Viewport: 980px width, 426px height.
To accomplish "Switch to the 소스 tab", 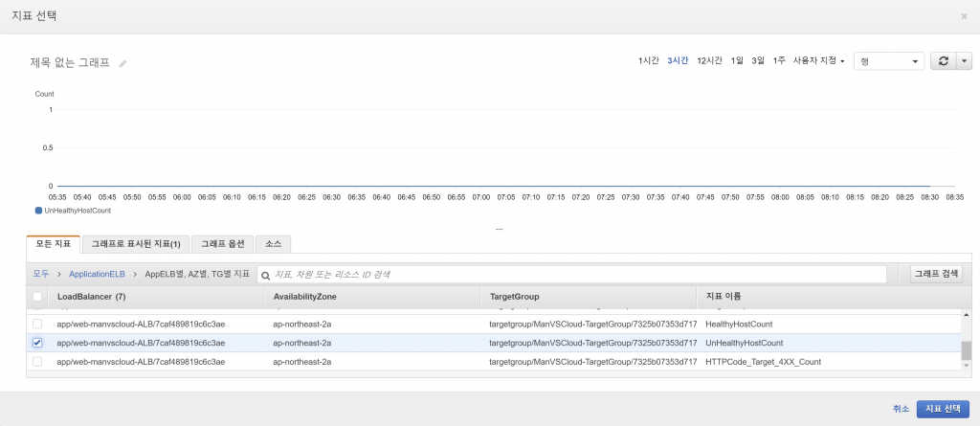I will [x=274, y=244].
